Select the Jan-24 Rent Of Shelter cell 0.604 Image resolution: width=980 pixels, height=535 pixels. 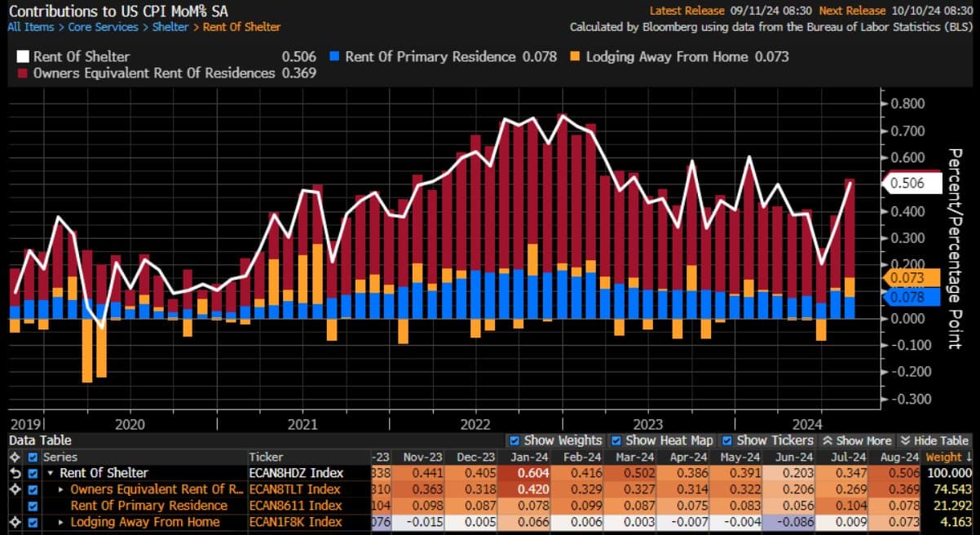[x=529, y=473]
